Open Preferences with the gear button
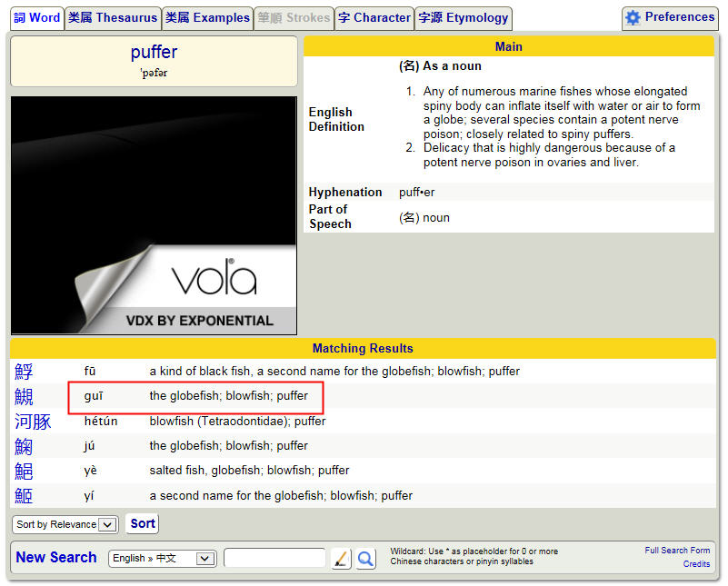The image size is (728, 586). [x=670, y=17]
